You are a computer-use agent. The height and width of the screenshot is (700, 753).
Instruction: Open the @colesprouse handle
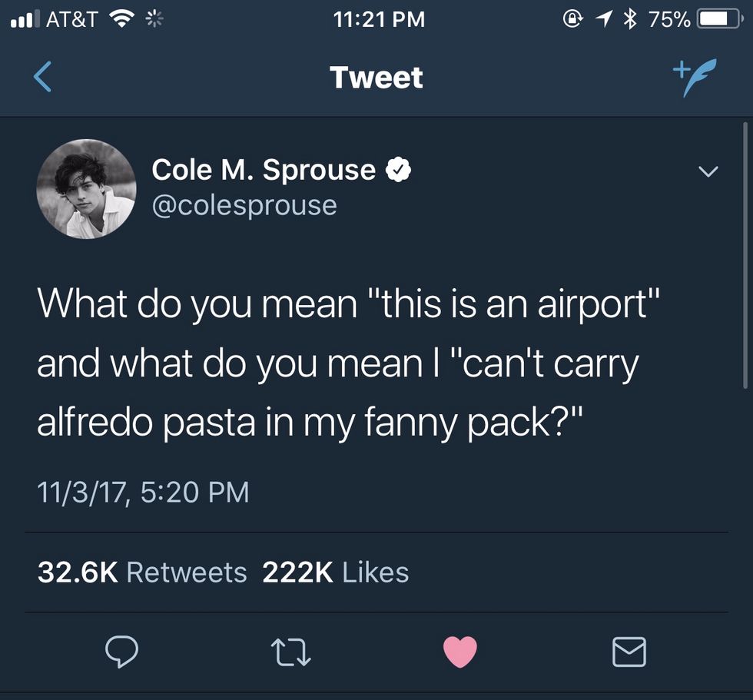pyautogui.click(x=244, y=205)
